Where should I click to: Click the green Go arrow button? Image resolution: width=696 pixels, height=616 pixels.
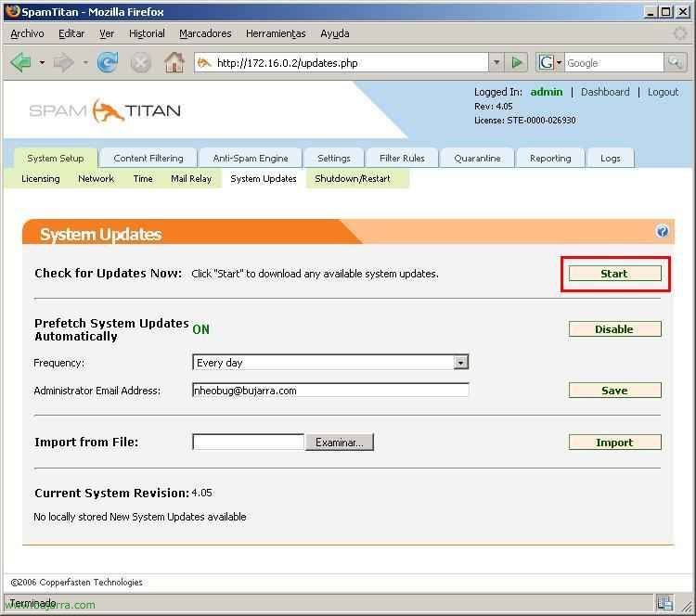(517, 62)
